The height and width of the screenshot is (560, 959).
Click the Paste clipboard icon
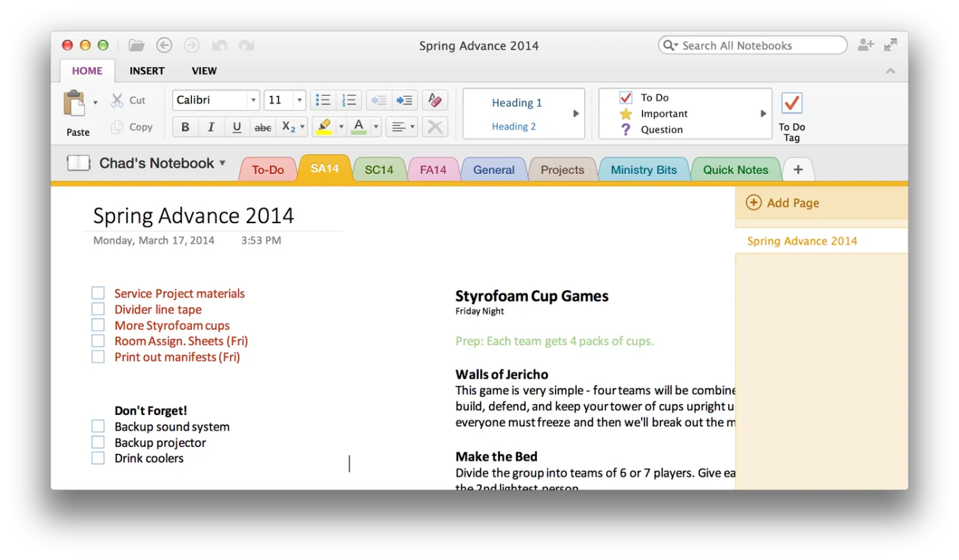coord(74,104)
